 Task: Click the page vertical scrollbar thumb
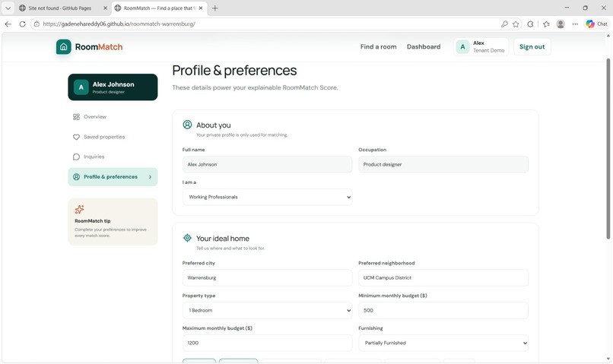608,148
